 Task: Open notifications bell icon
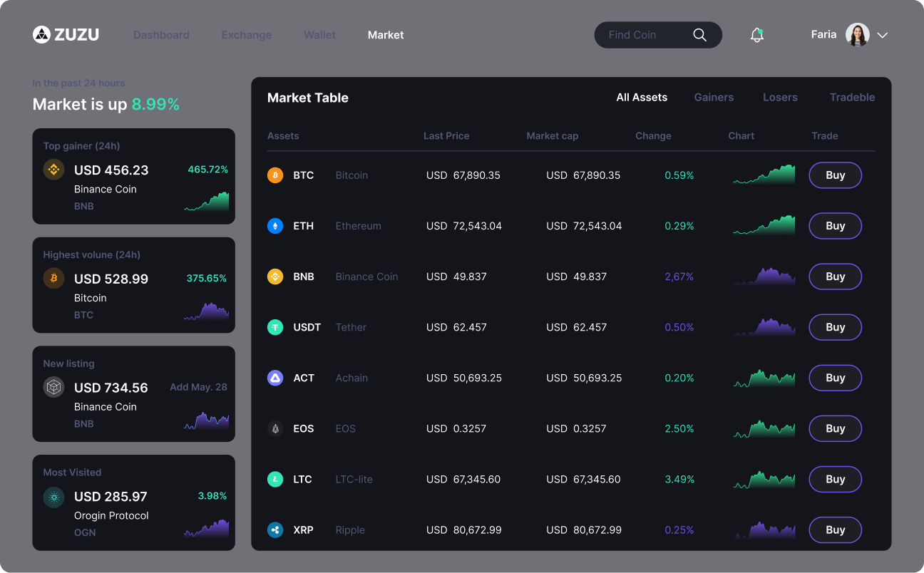[756, 35]
